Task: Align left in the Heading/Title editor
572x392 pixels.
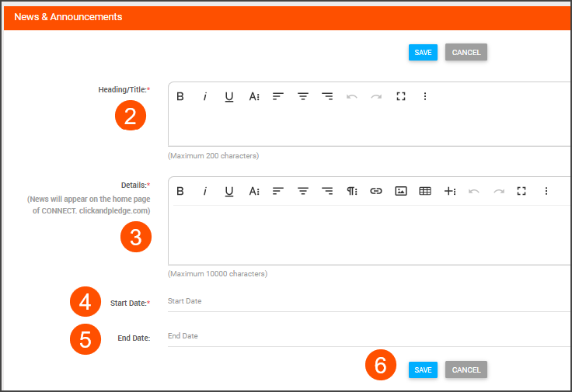Action: [x=278, y=96]
